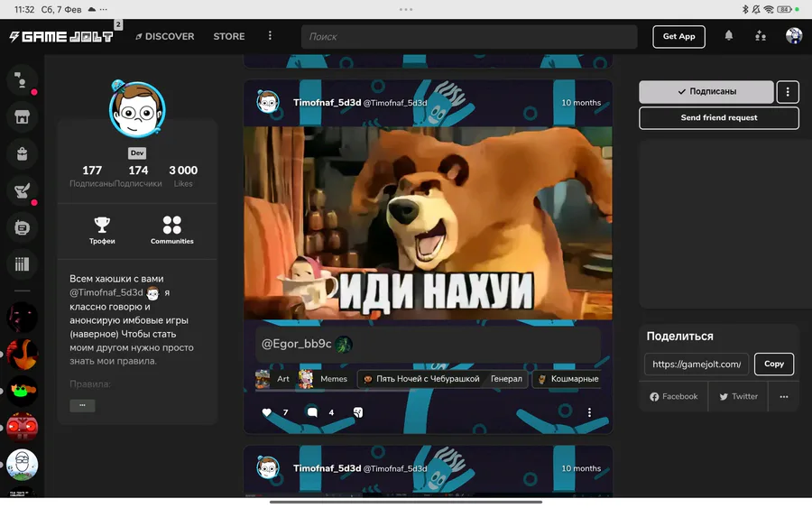The height and width of the screenshot is (508, 812).
Task: Open the bear post options menu
Action: 589,412
